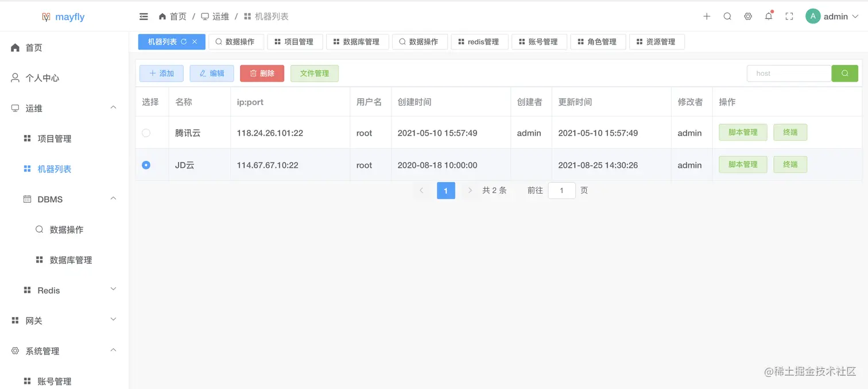Click the home icon in breadcrumb
868x389 pixels.
coord(162,17)
